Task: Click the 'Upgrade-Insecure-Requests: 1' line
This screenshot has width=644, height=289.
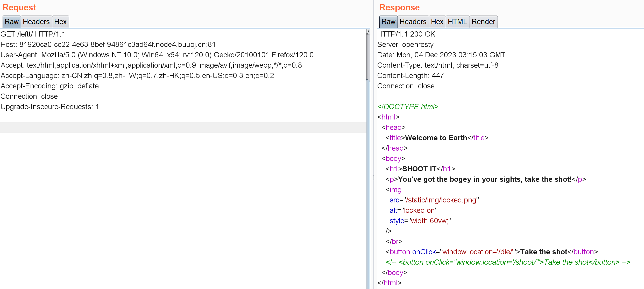Action: pyautogui.click(x=50, y=107)
